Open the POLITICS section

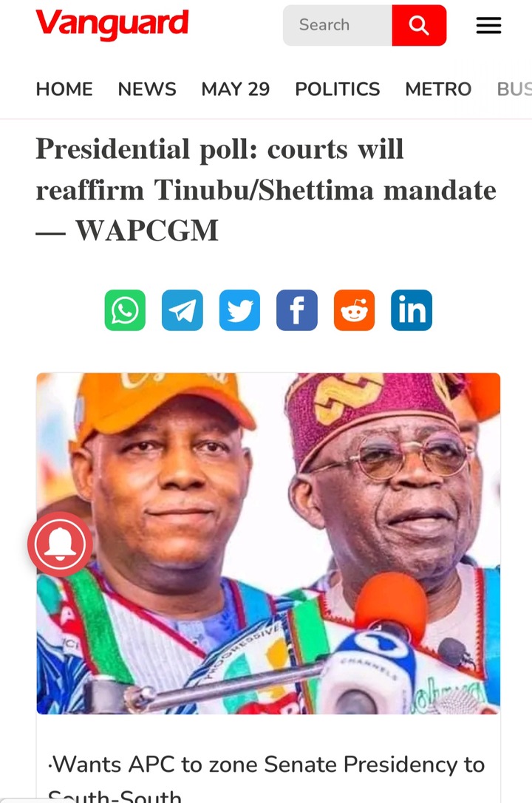338,89
